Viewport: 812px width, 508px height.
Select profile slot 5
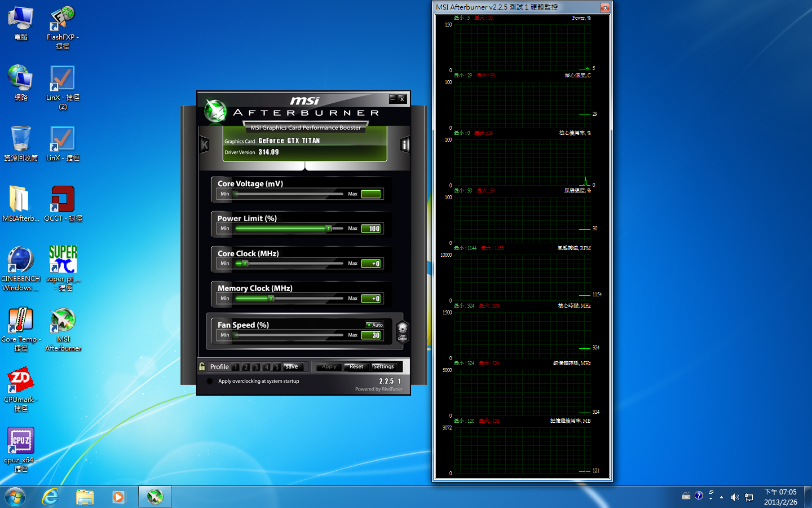(276, 367)
